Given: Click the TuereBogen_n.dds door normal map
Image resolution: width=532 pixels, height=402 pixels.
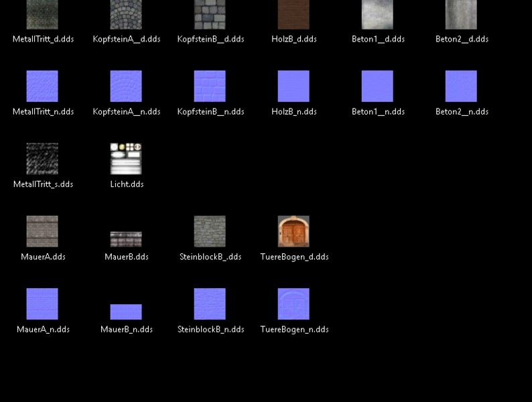Looking at the screenshot, I should coord(293,304).
